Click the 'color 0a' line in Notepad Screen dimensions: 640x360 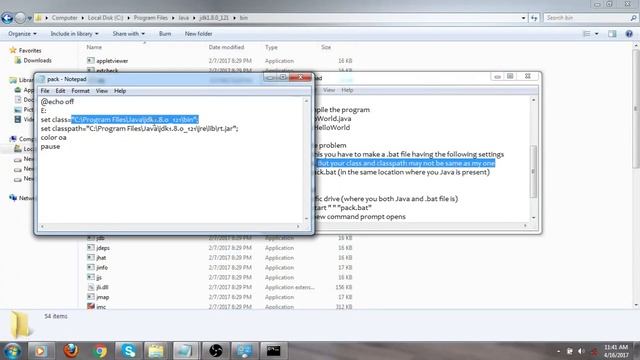point(53,138)
